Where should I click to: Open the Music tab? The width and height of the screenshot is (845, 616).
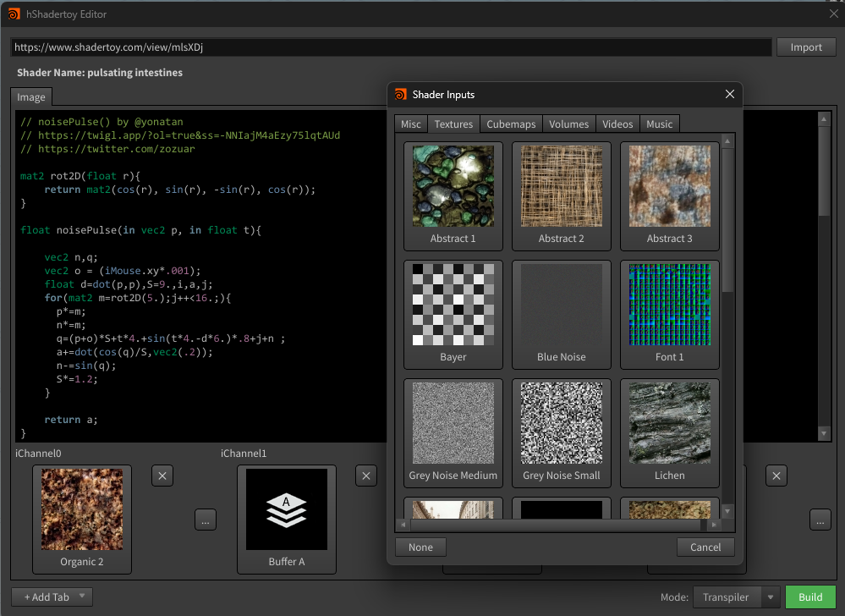(660, 124)
